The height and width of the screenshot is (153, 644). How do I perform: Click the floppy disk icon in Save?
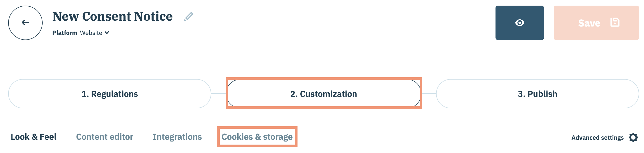tap(615, 22)
